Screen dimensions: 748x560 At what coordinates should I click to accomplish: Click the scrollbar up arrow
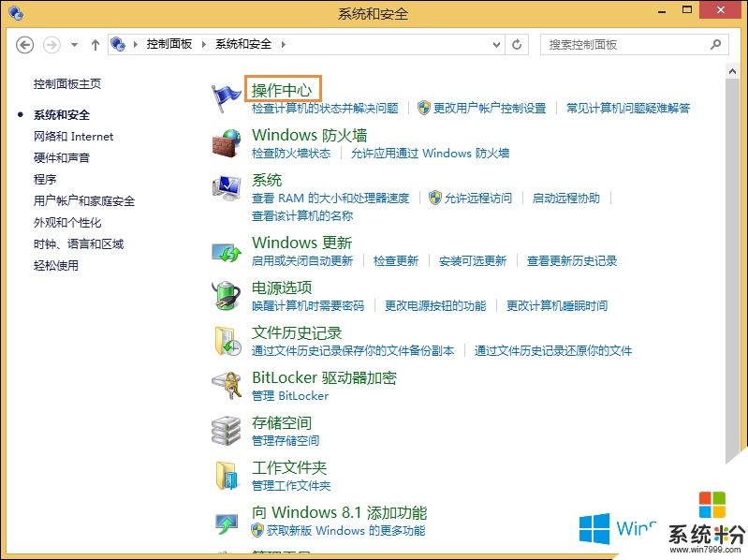(x=732, y=71)
